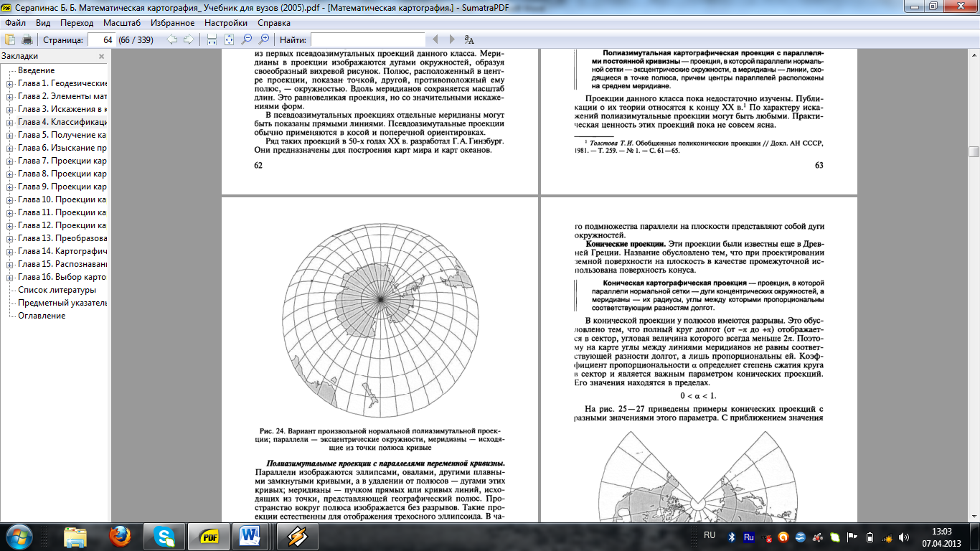Click the RU language indicator
Image resolution: width=980 pixels, height=551 pixels.
[710, 535]
